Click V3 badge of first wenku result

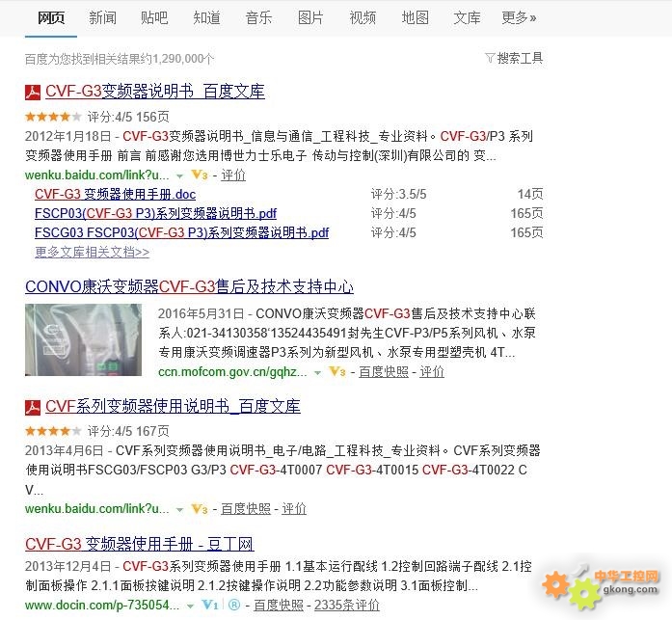[200, 175]
